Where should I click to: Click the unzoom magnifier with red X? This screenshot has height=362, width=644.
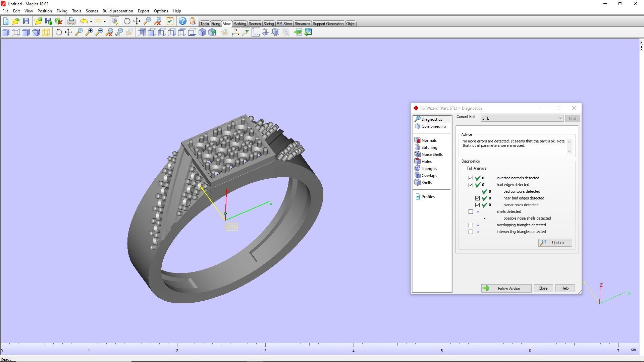(x=109, y=32)
